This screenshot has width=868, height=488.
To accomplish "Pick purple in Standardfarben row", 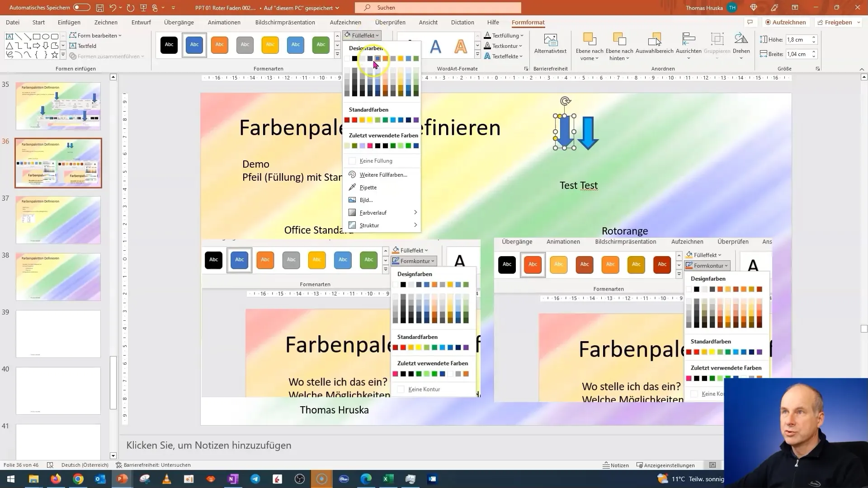I will pyautogui.click(x=416, y=120).
